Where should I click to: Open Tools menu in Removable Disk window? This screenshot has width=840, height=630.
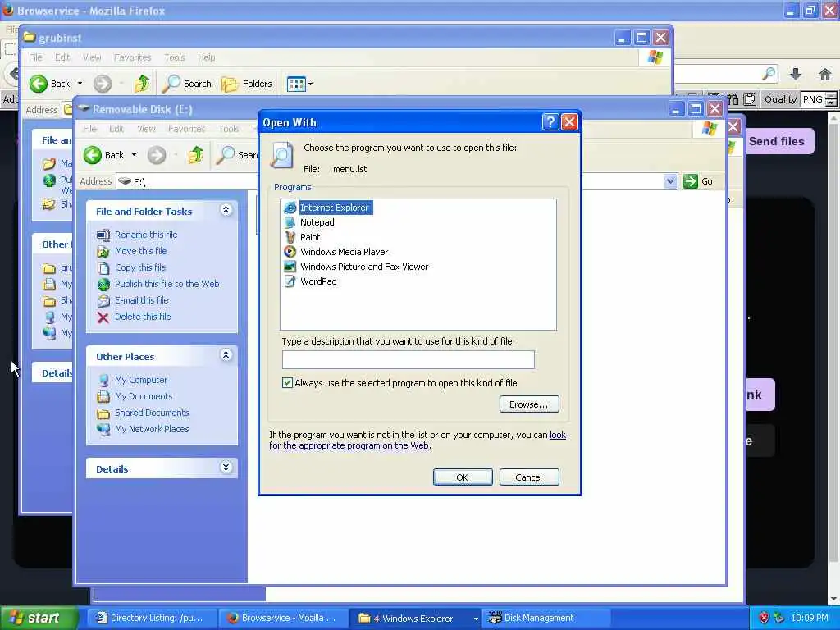pos(229,129)
